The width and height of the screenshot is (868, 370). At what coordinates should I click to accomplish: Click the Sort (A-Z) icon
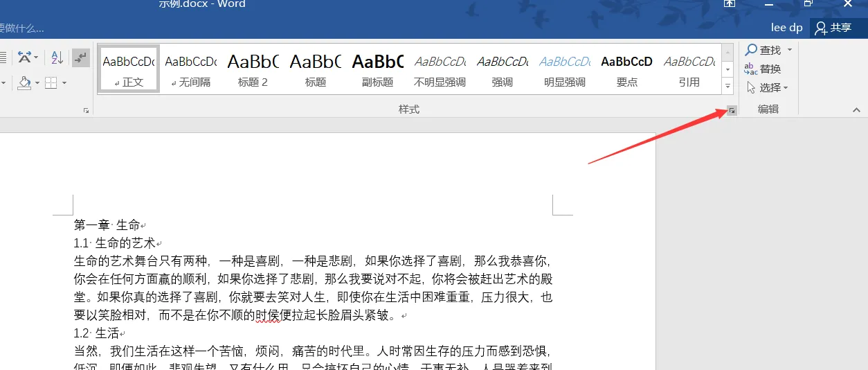point(57,58)
